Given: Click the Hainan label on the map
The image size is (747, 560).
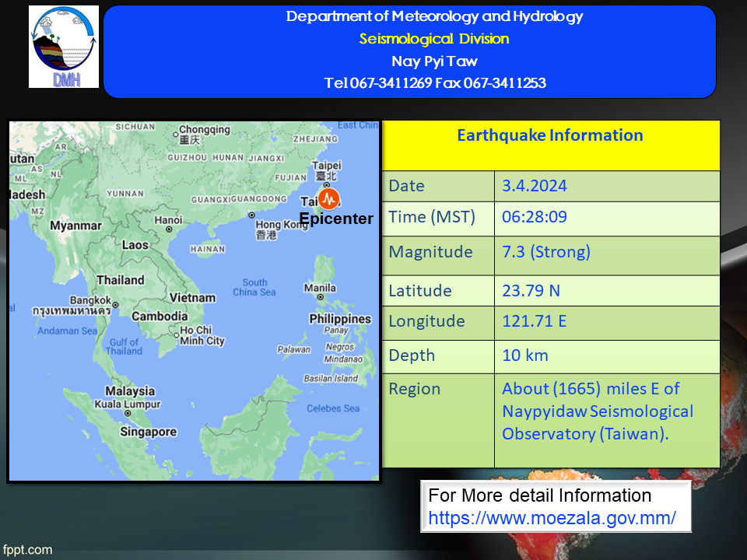Looking at the screenshot, I should 208,249.
